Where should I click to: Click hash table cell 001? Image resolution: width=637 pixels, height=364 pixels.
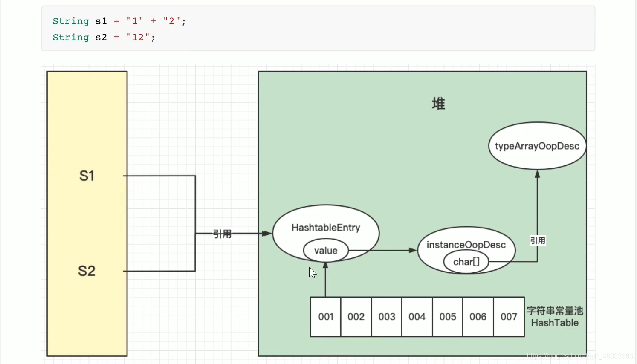(x=326, y=317)
